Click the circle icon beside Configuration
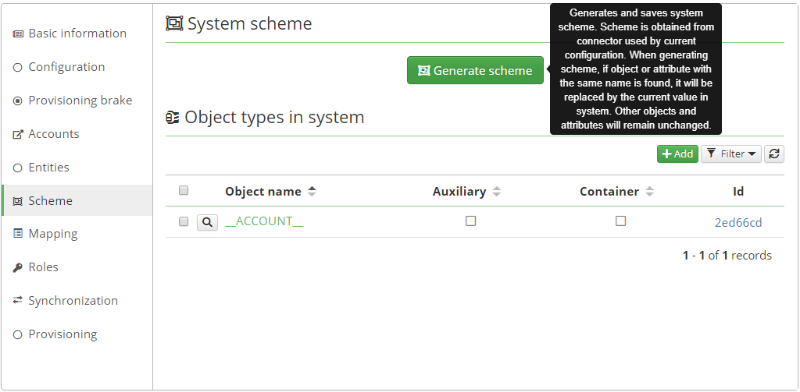The height and width of the screenshot is (392, 800). coord(18,67)
